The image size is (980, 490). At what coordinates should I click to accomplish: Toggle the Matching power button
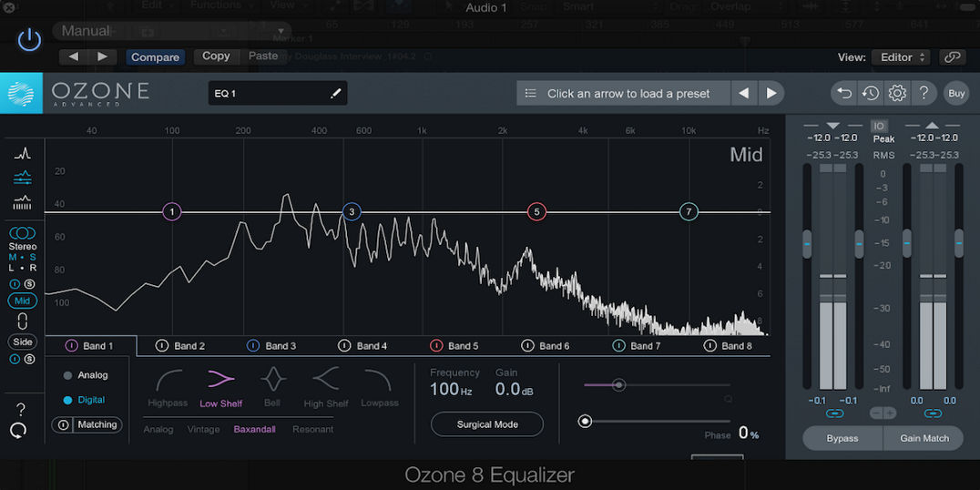pyautogui.click(x=64, y=424)
